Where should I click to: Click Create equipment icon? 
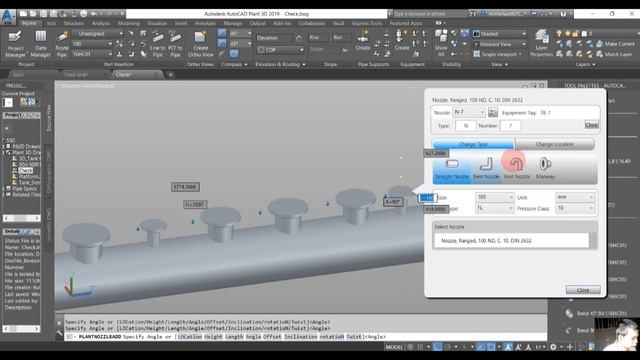(402, 41)
